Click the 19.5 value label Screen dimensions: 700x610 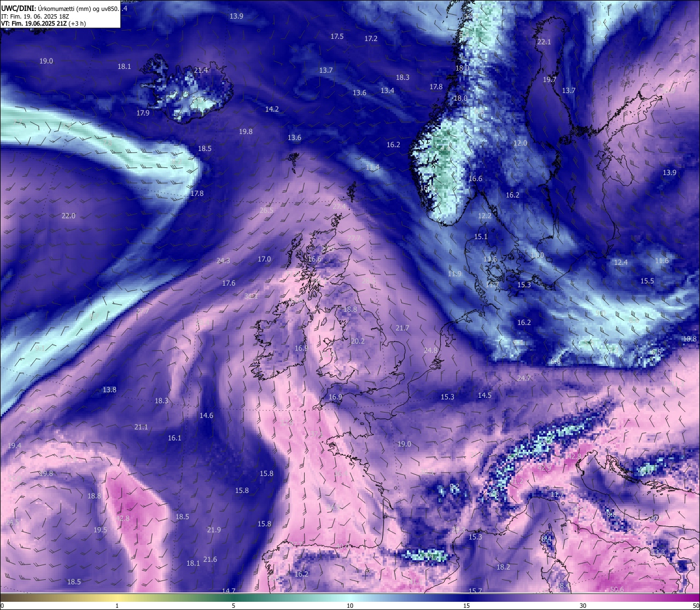[100, 530]
